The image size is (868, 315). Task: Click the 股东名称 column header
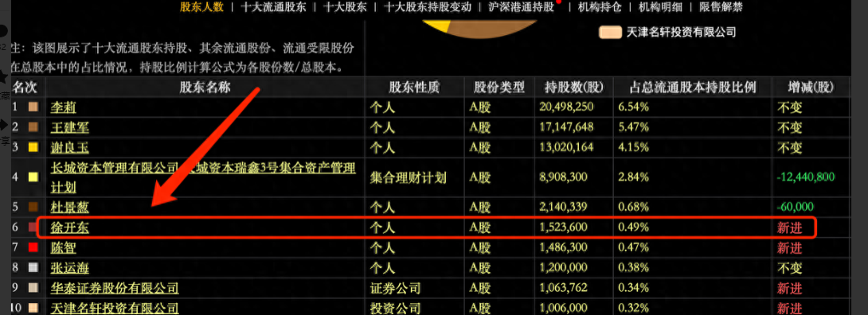[205, 87]
